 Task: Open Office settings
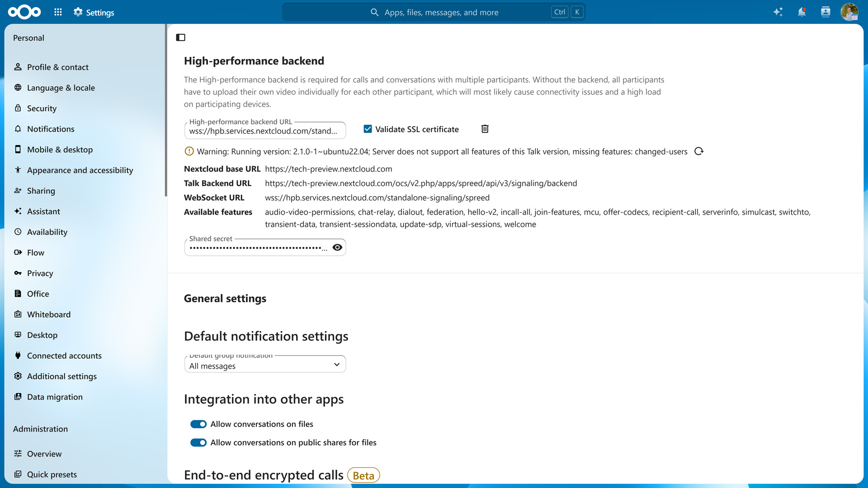85,294
